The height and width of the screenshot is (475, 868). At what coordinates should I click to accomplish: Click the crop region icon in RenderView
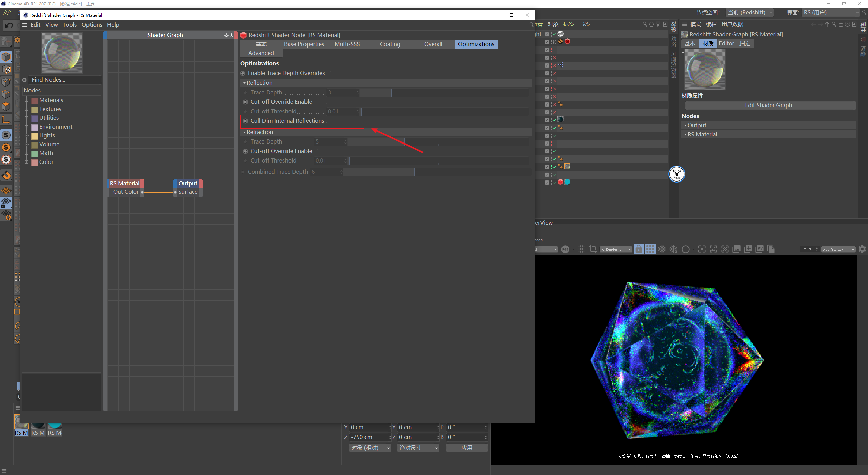coord(593,249)
